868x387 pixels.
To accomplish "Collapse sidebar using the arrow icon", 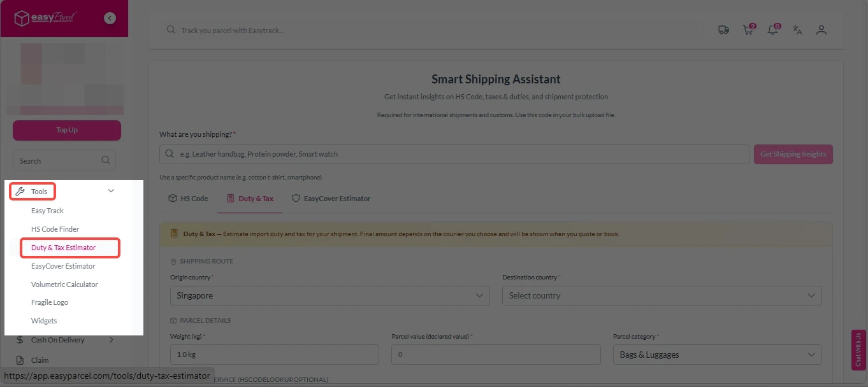I will pyautogui.click(x=110, y=18).
